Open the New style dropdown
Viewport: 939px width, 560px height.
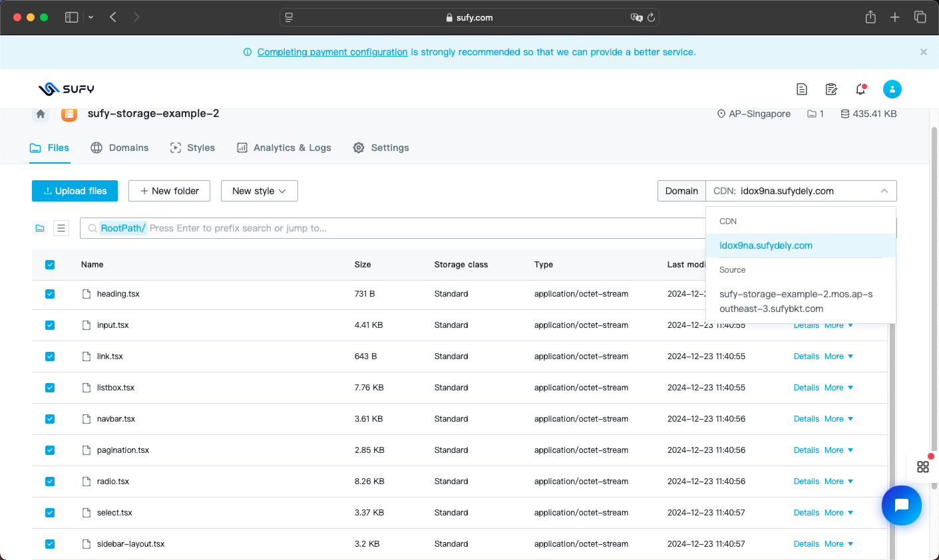260,191
